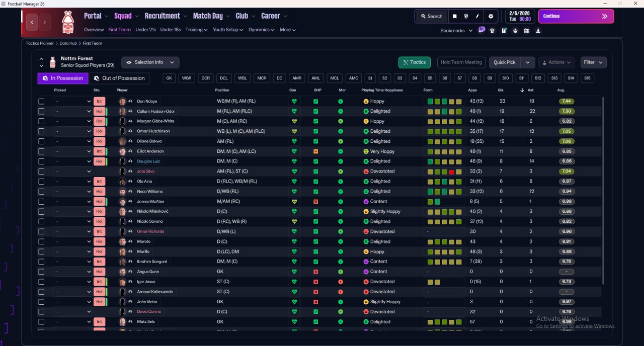
Task: Click Dan Ndoye's green heart condition icon
Action: pyautogui.click(x=294, y=101)
